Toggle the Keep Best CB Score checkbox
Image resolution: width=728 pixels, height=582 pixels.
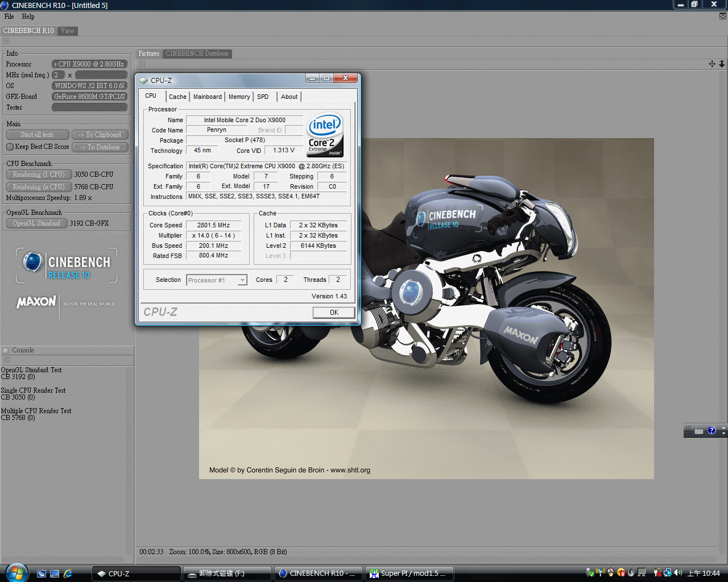click(x=10, y=147)
